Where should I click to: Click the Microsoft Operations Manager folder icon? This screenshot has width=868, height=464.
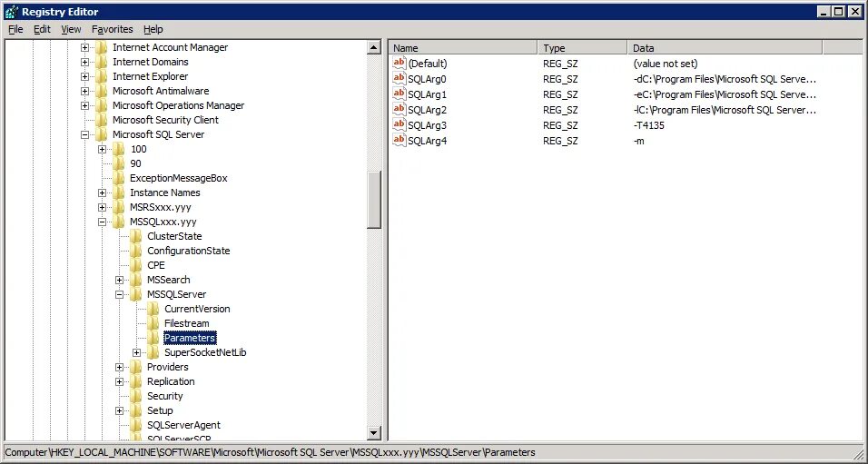click(102, 105)
